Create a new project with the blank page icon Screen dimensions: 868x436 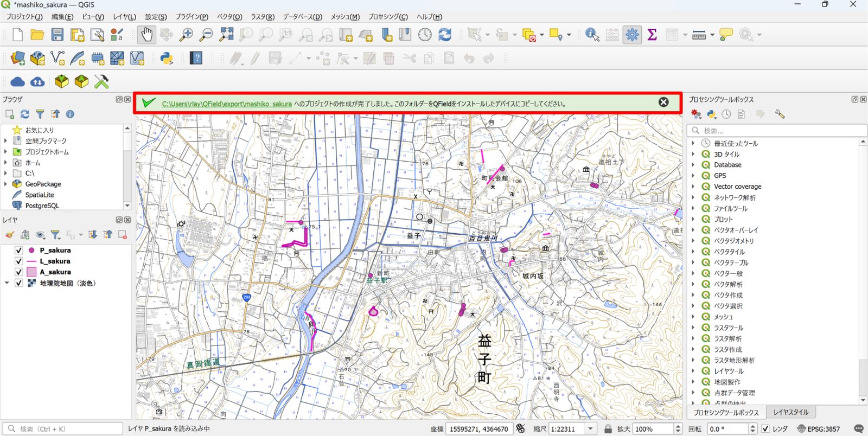[x=17, y=35]
